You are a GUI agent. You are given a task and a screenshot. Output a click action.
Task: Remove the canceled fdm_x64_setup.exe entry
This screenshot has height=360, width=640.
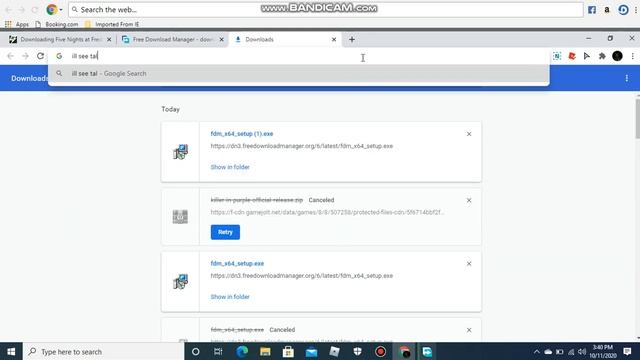[469, 330]
